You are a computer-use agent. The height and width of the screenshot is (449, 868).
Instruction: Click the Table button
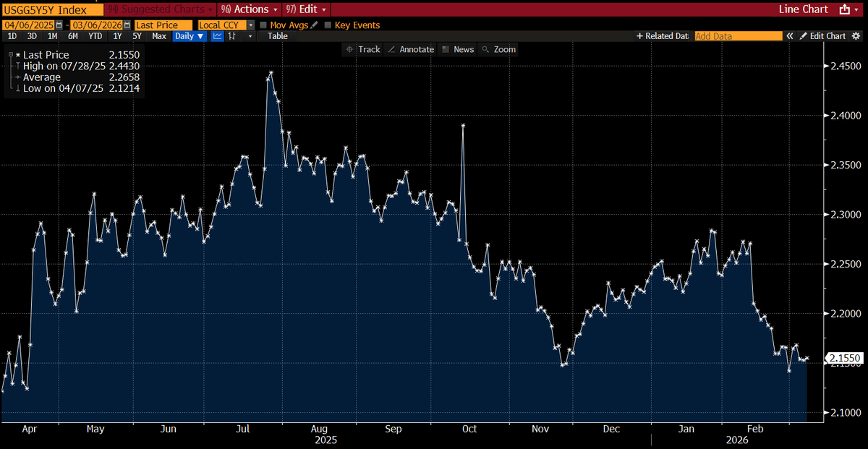[x=277, y=35]
